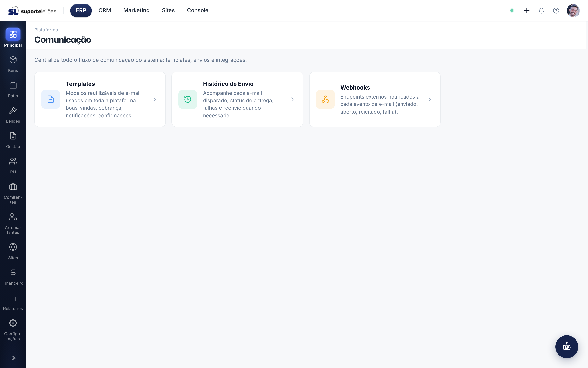This screenshot has height=368, width=588.
Task: Open Leilões gavel icon
Action: pyautogui.click(x=13, y=110)
